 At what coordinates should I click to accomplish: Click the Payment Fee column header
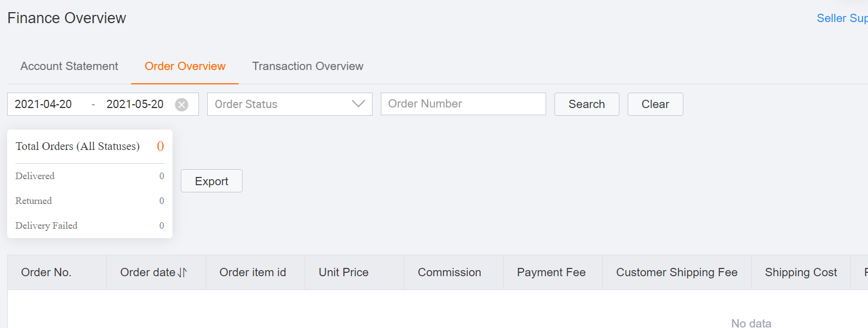pyautogui.click(x=551, y=272)
